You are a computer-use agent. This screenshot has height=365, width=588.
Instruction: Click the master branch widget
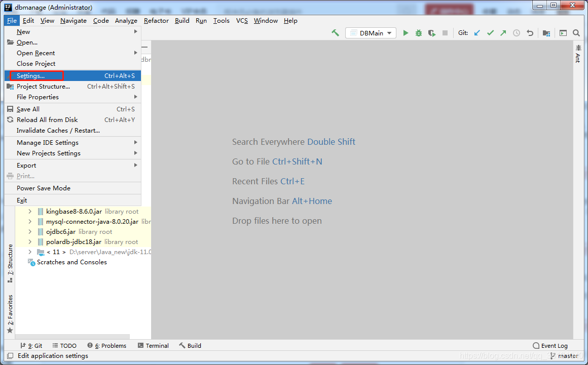pos(564,356)
